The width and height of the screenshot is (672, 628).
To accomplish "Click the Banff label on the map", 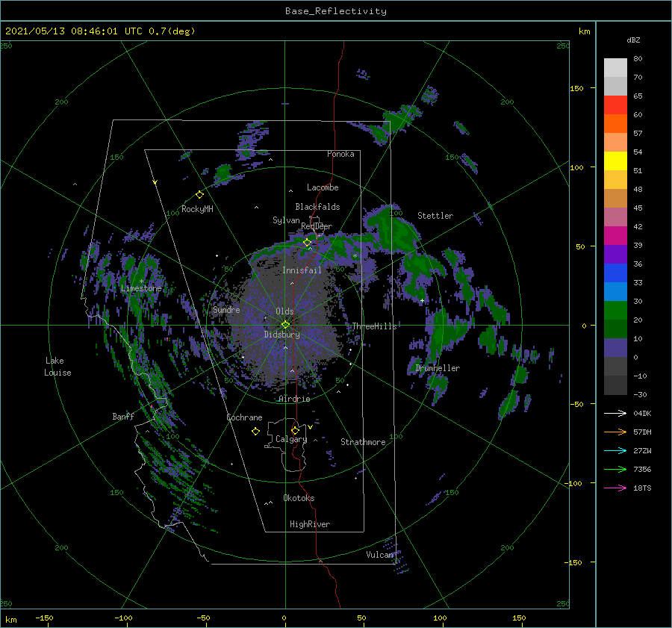I will [123, 416].
